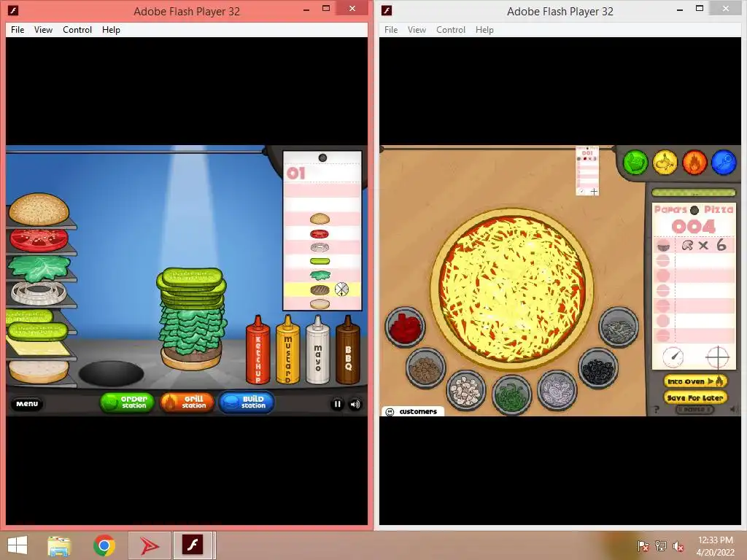Open Control menu in right Flash window

click(x=451, y=29)
